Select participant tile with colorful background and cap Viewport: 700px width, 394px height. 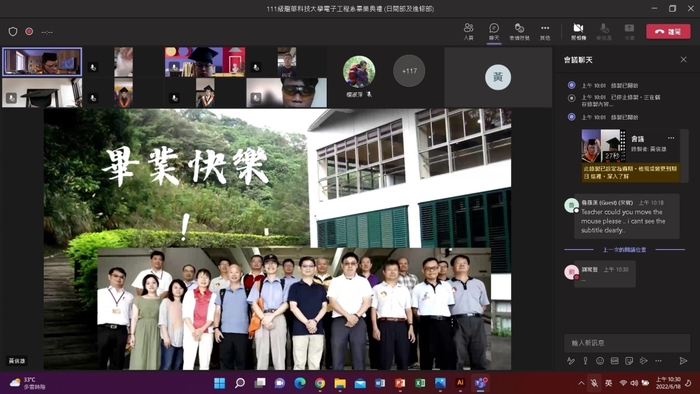pyautogui.click(x=205, y=62)
